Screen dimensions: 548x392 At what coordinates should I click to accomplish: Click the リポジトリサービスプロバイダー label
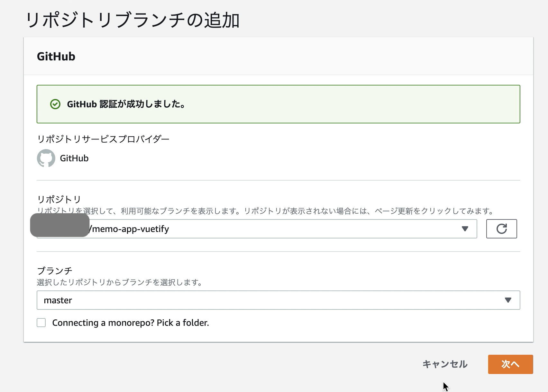point(103,139)
